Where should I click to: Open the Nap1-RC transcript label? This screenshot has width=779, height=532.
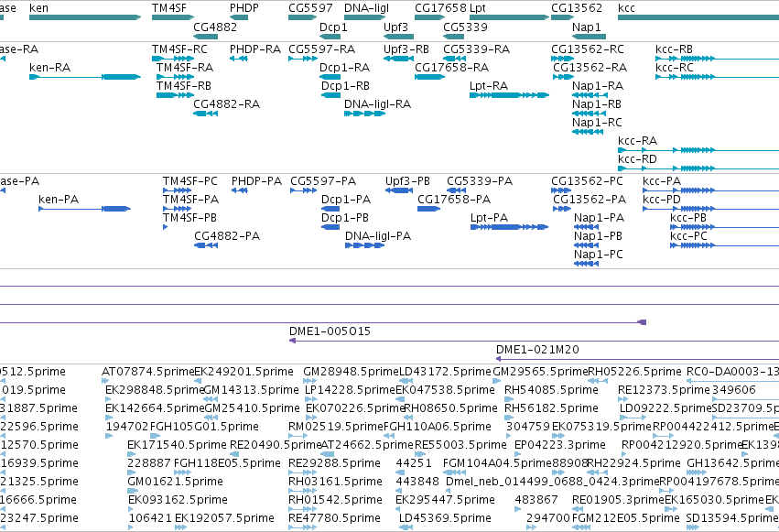pos(597,123)
